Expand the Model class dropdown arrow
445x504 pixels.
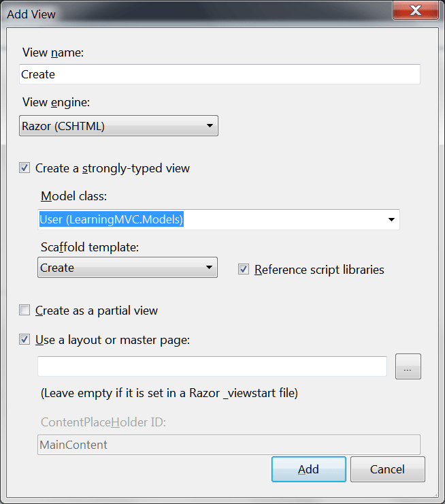(x=391, y=219)
